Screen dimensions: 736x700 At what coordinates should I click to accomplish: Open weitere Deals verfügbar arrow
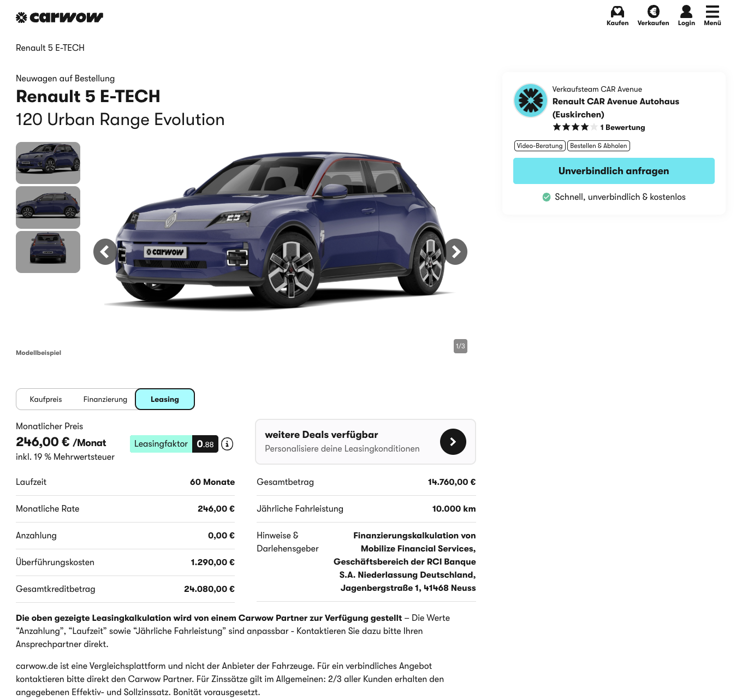(453, 442)
